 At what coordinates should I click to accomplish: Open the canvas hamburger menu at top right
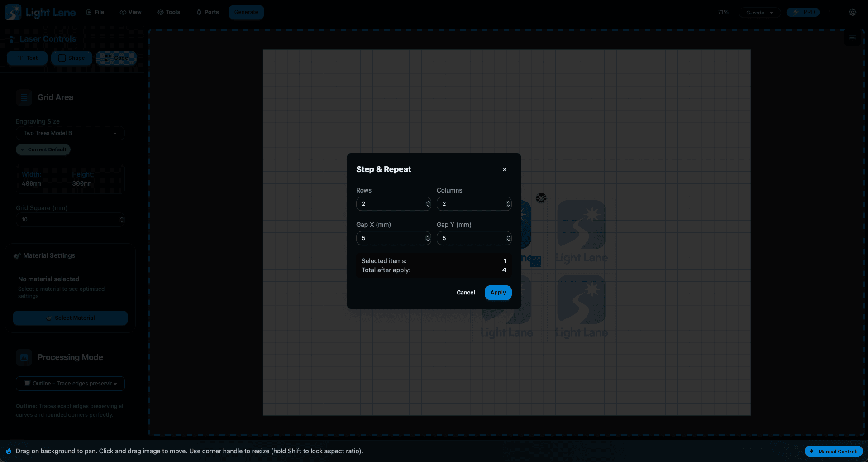(x=853, y=37)
